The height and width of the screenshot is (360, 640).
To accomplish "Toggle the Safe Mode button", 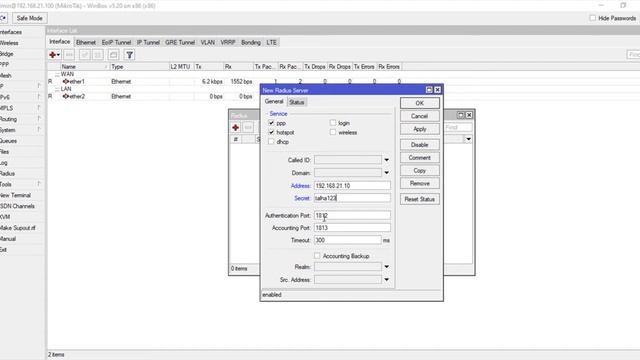I will [29, 18].
